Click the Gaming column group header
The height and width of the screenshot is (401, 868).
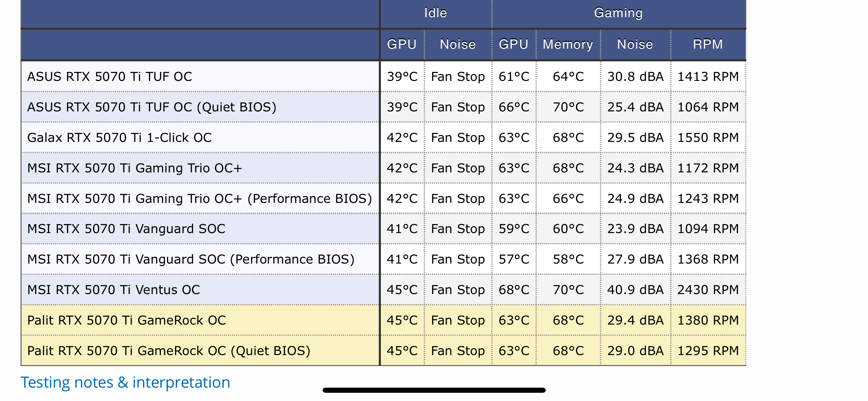tap(618, 13)
